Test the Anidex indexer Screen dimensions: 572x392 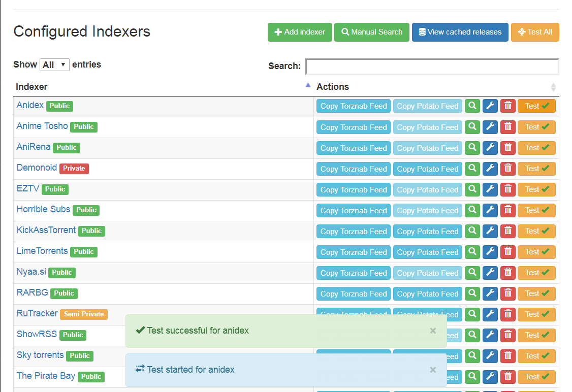pyautogui.click(x=536, y=106)
